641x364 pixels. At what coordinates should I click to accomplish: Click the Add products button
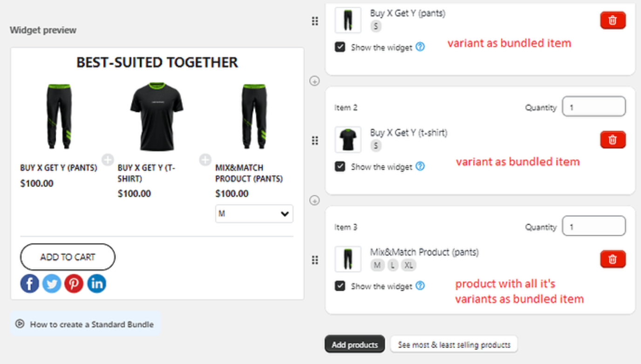[355, 344]
